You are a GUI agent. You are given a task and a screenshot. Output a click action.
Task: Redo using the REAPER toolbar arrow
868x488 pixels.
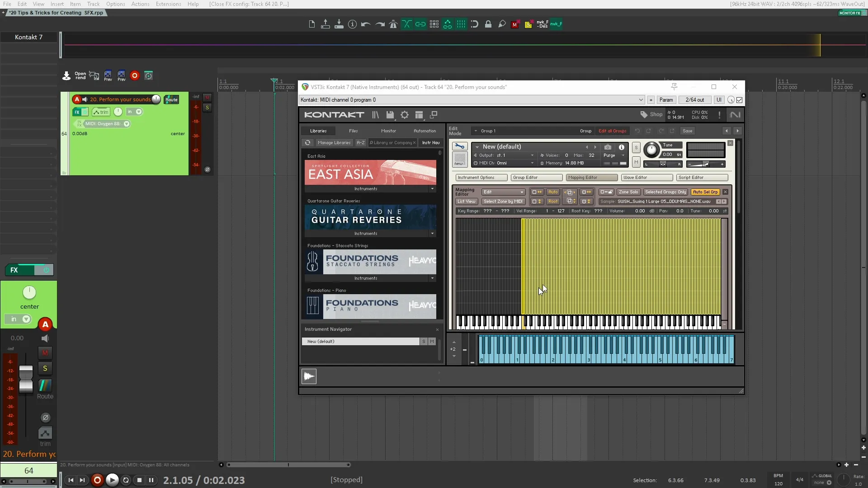tap(380, 24)
